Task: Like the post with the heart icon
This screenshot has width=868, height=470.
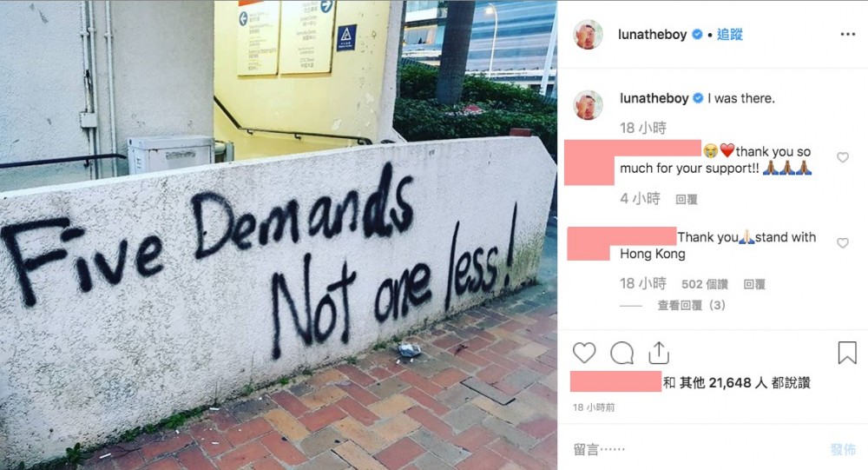Action: click(584, 353)
